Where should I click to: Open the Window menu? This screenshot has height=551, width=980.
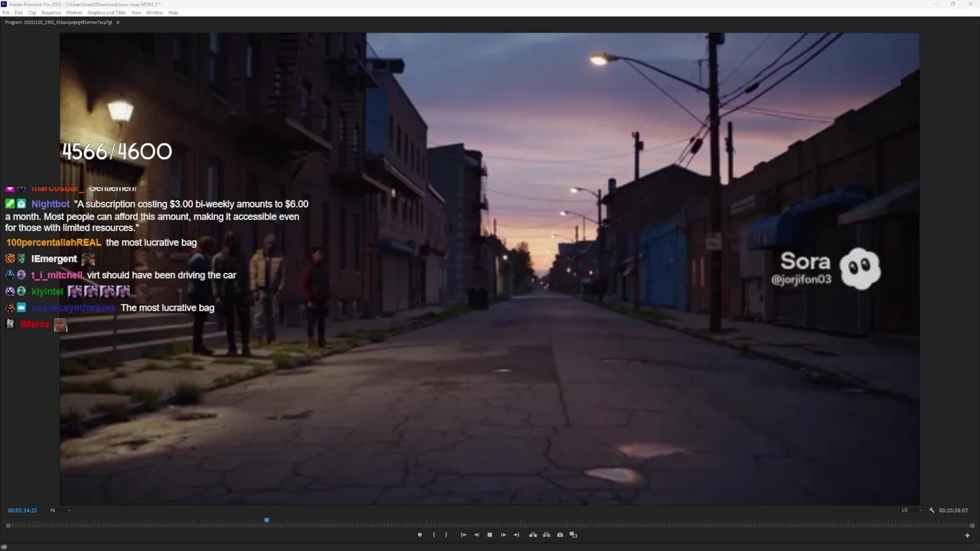pyautogui.click(x=155, y=12)
